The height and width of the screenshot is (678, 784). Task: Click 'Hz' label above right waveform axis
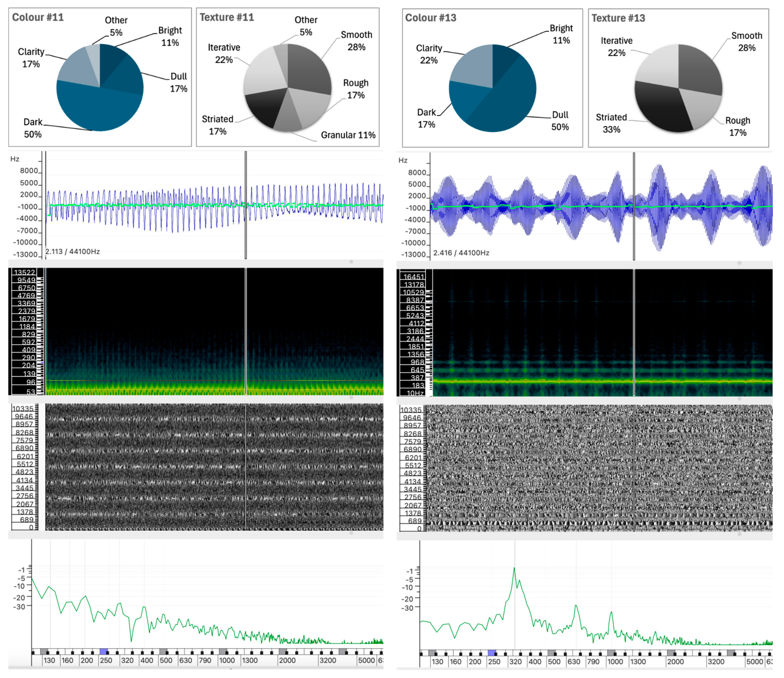point(403,160)
